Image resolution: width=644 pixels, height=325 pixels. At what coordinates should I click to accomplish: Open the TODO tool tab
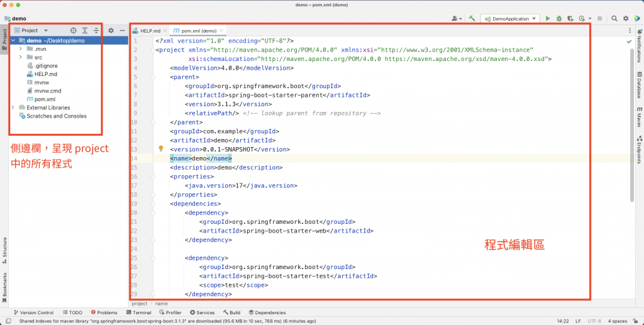point(73,312)
